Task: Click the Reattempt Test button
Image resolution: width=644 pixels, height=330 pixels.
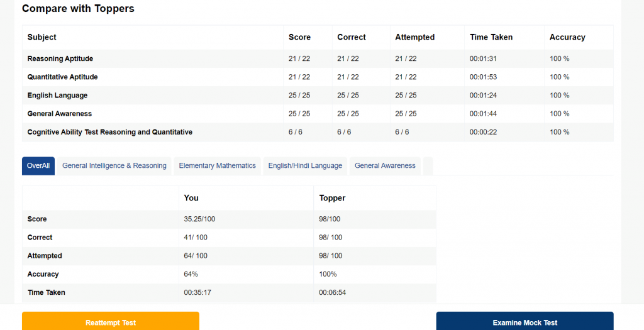Action: tap(111, 321)
